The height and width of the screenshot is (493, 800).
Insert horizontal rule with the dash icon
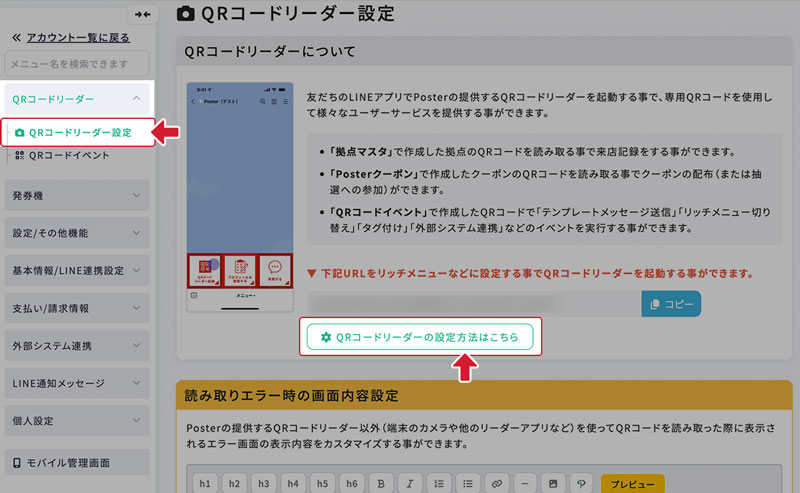(523, 483)
